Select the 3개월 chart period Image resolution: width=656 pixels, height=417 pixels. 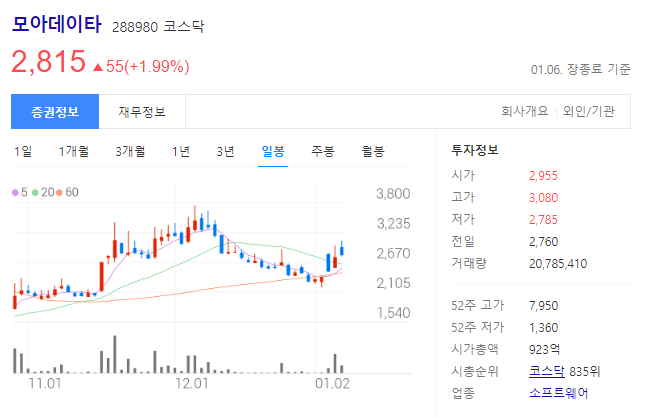point(130,151)
